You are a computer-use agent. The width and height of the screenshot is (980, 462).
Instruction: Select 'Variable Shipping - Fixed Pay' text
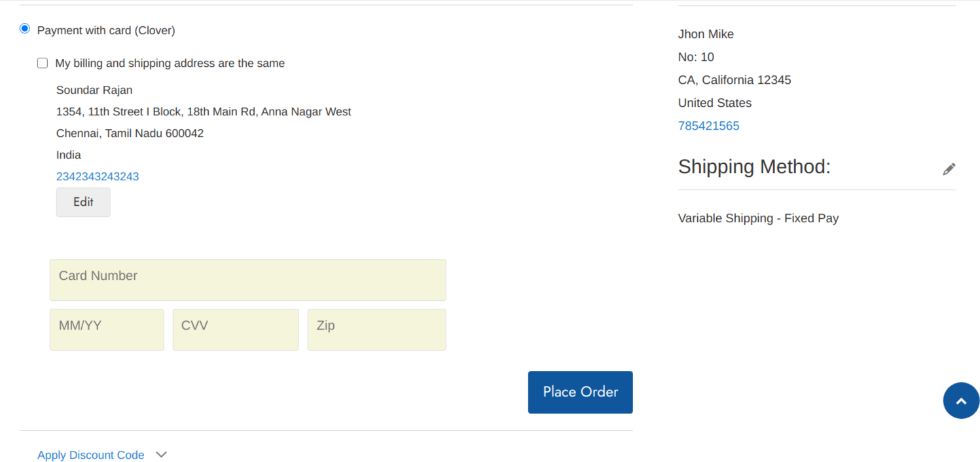758,218
